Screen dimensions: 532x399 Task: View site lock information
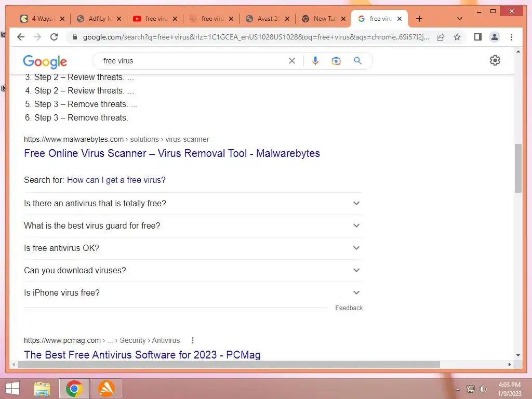(x=75, y=37)
